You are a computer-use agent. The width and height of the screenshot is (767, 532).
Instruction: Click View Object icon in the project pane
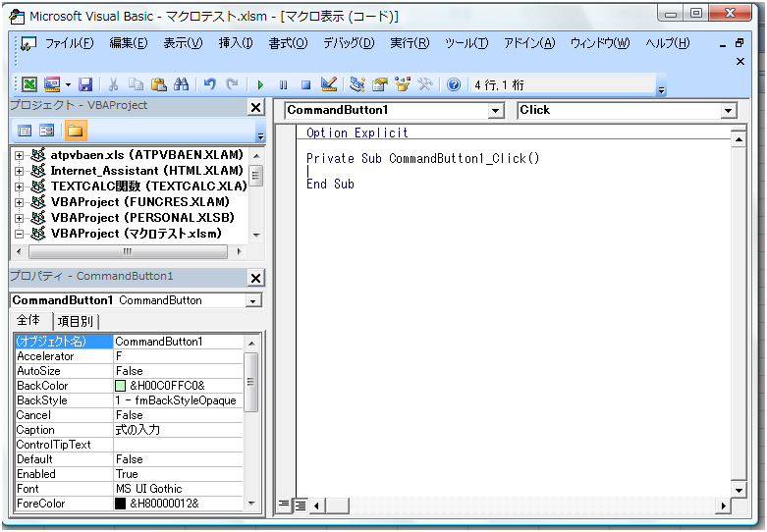click(x=47, y=131)
